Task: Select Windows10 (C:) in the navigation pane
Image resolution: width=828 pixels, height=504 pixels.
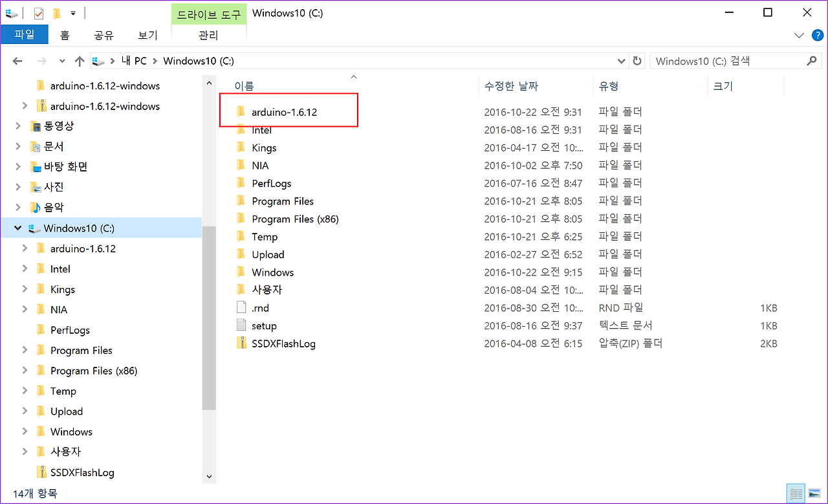Action: (79, 228)
